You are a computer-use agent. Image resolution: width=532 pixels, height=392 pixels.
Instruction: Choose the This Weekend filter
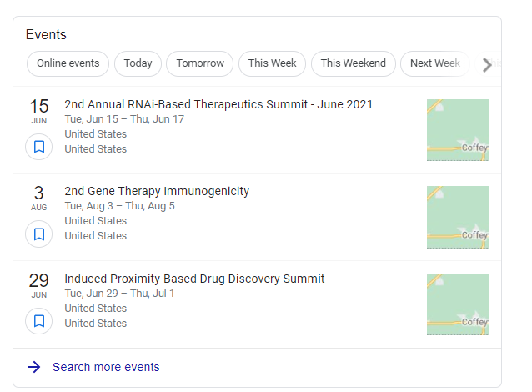pyautogui.click(x=354, y=63)
